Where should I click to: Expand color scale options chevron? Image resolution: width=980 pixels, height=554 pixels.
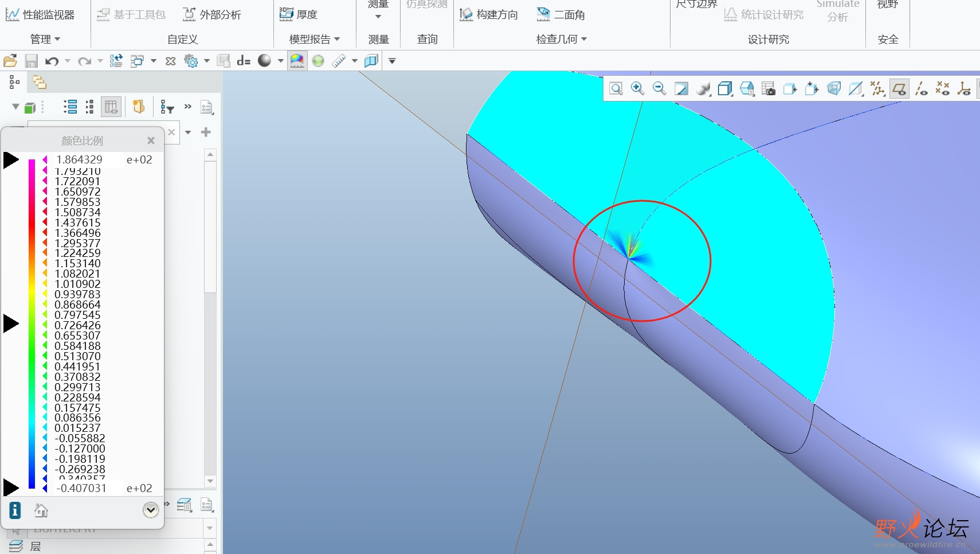(x=151, y=510)
